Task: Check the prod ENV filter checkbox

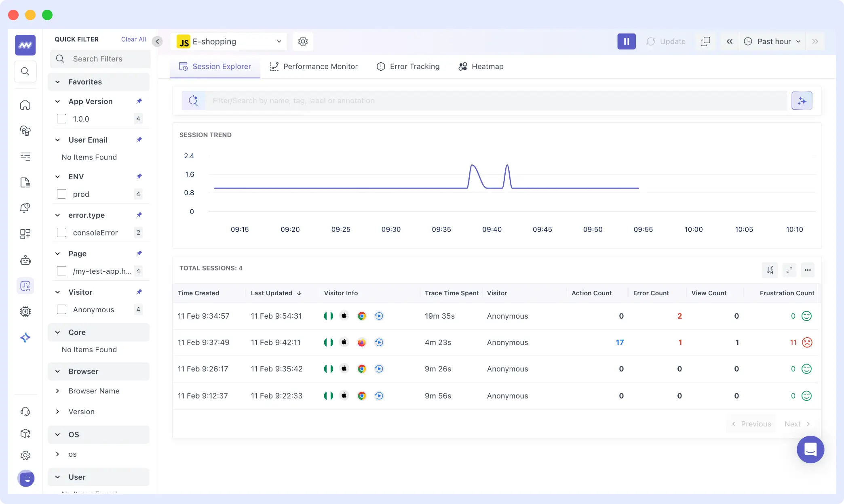Action: tap(61, 194)
